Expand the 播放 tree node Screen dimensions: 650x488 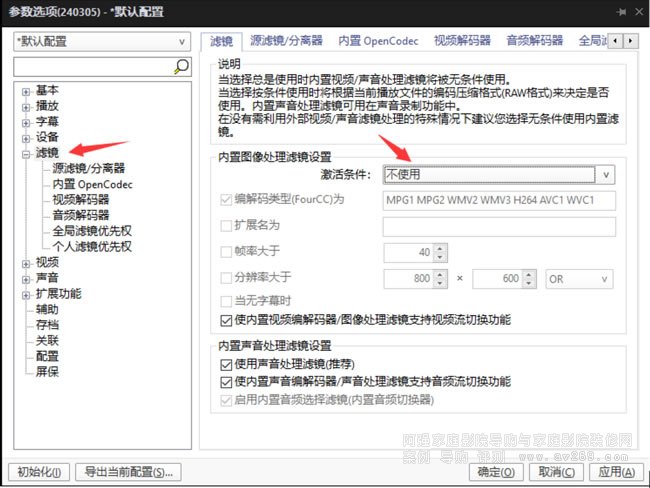click(26, 106)
